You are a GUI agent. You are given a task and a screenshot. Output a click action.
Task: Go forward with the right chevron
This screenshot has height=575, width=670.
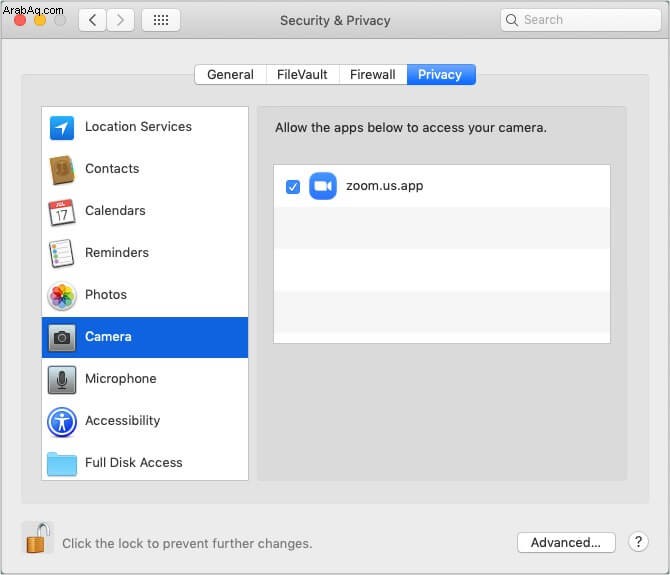click(120, 20)
